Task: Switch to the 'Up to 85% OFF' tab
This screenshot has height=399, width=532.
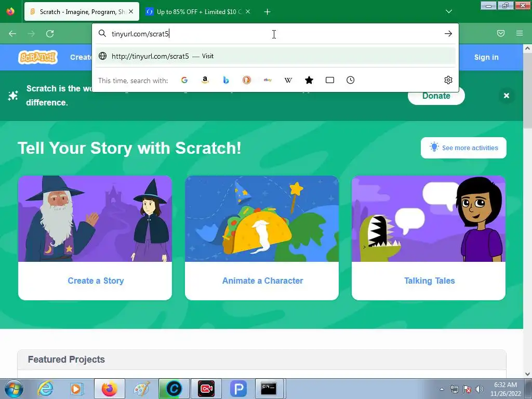Action: [x=198, y=11]
